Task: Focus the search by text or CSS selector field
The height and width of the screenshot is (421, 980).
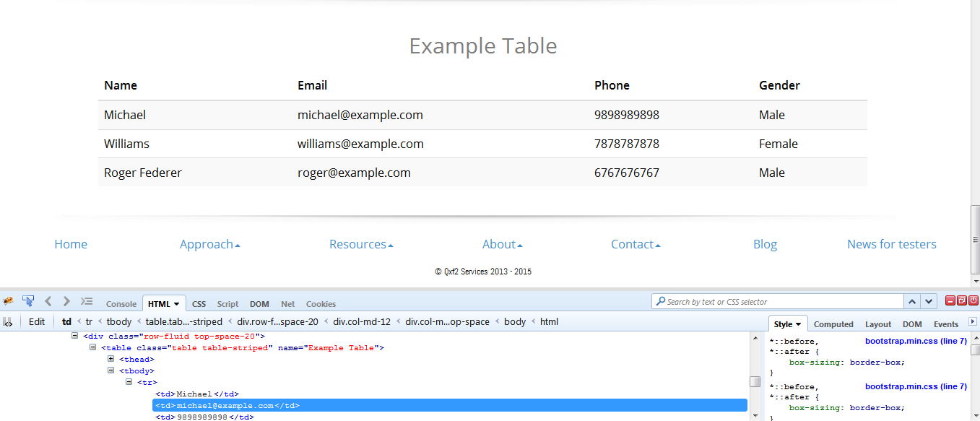Action: [780, 302]
